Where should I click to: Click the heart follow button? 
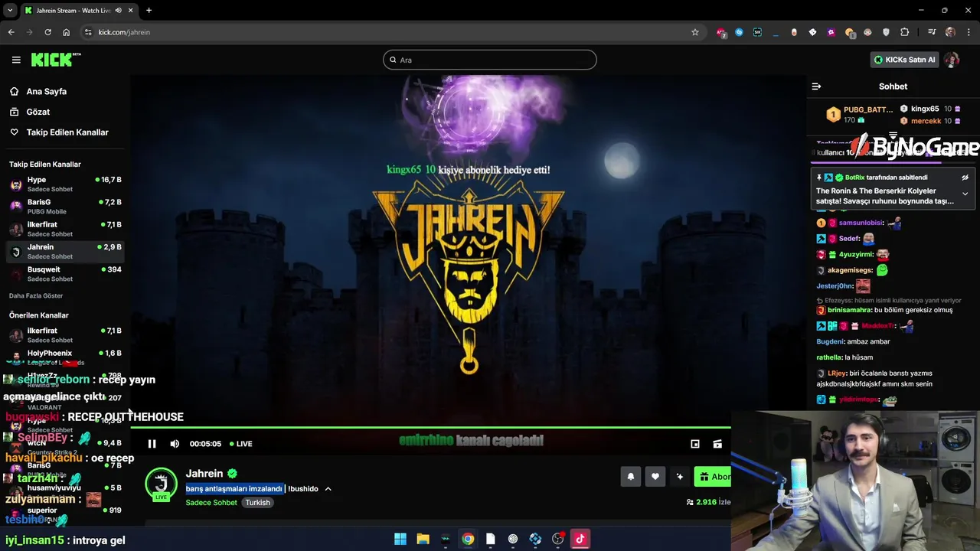coord(655,477)
